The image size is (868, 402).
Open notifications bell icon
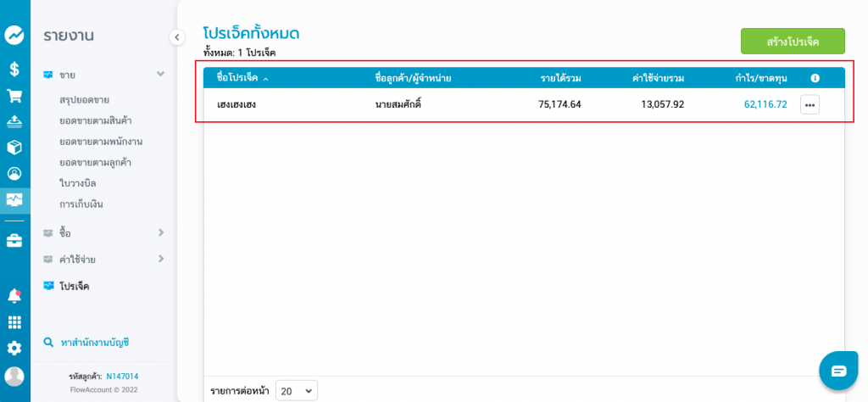pos(14,295)
